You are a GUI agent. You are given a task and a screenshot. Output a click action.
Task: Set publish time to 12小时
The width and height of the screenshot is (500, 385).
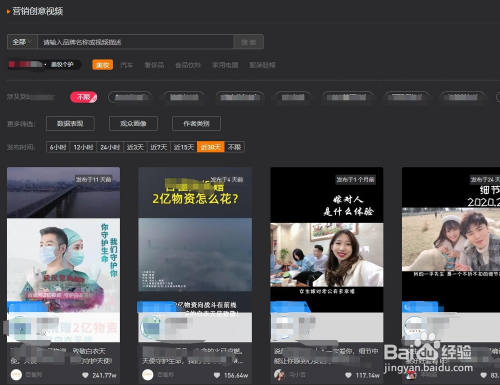(x=83, y=147)
